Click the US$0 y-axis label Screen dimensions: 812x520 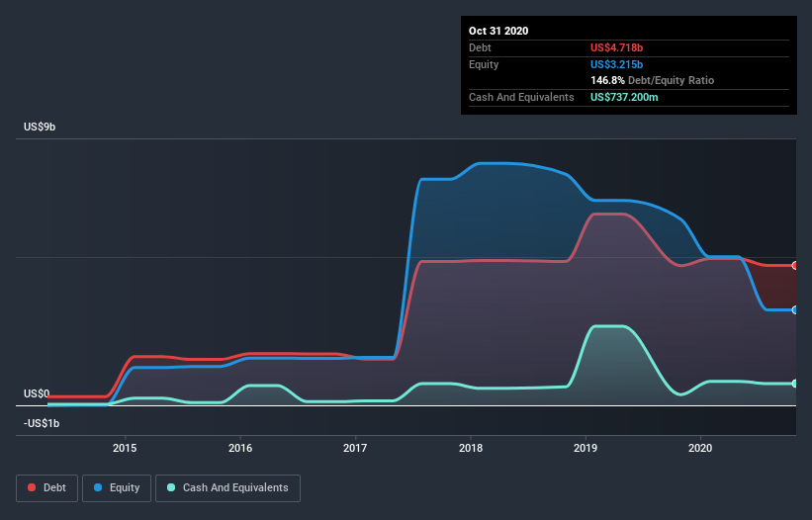tap(37, 393)
